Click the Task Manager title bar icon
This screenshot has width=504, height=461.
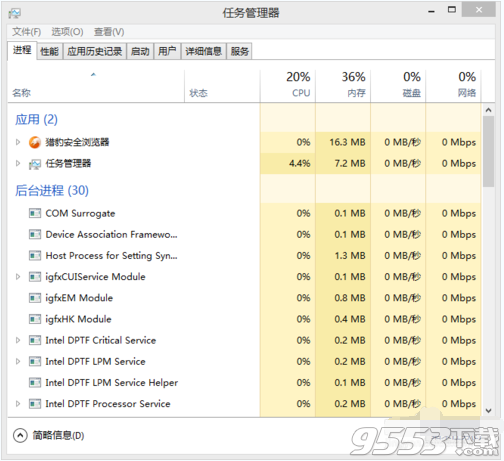pyautogui.click(x=15, y=13)
